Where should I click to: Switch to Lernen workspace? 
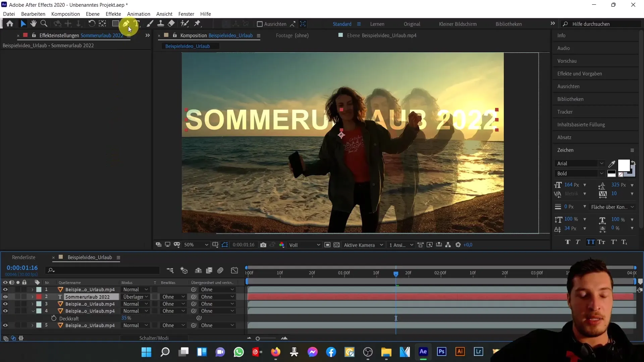[377, 24]
